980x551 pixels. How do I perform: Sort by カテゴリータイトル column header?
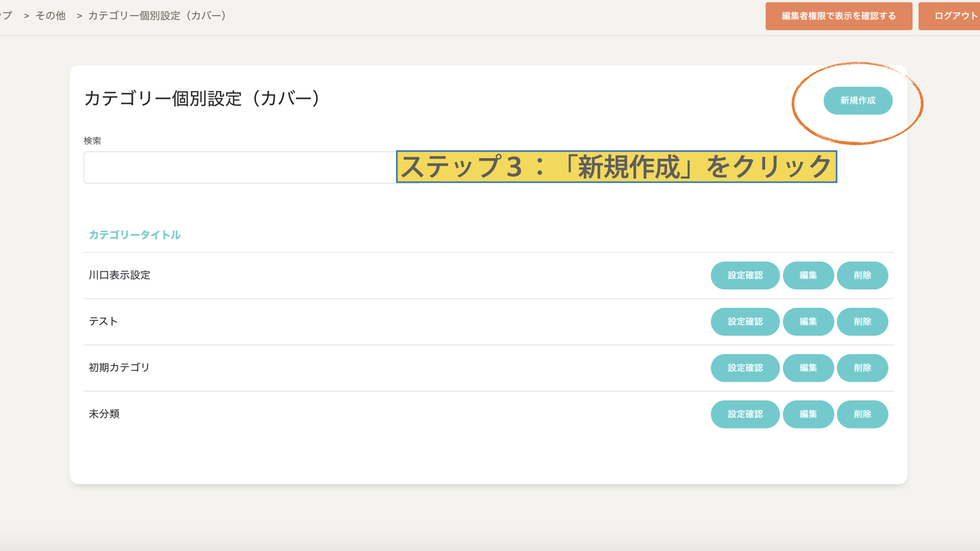click(135, 235)
